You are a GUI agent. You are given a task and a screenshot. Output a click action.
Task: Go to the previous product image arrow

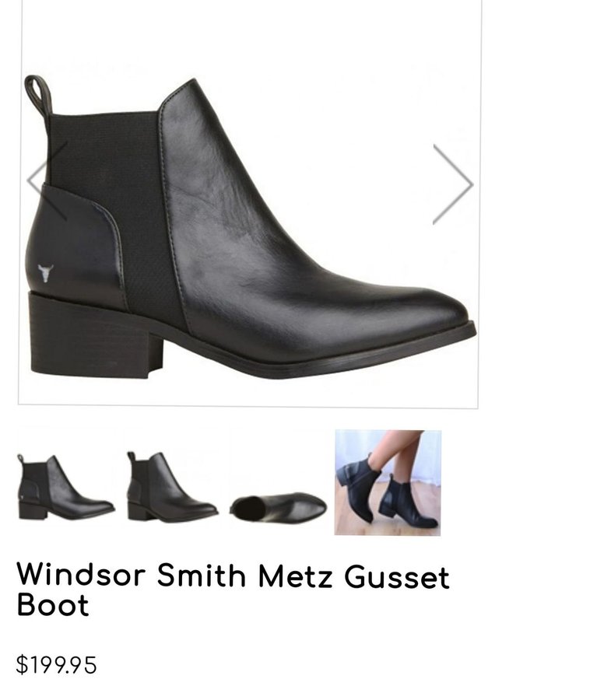(47, 180)
